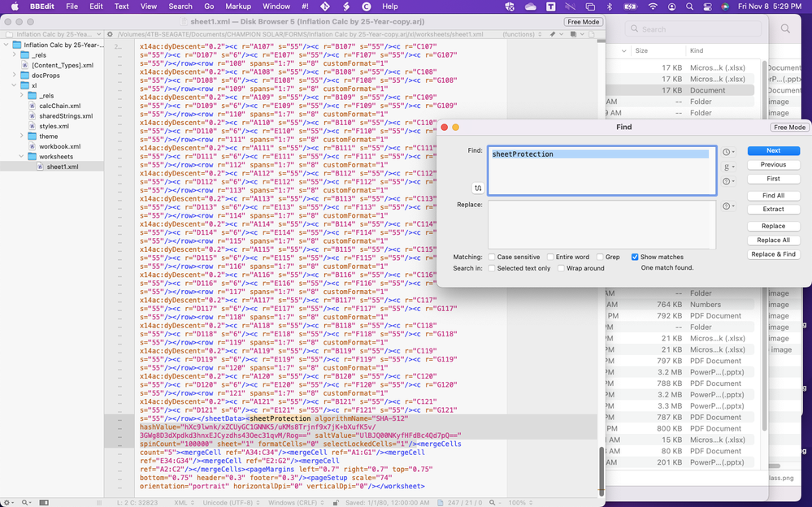Click the zoom magnifier in the status bar
Screen dimensions: 812x507
(x=493, y=502)
